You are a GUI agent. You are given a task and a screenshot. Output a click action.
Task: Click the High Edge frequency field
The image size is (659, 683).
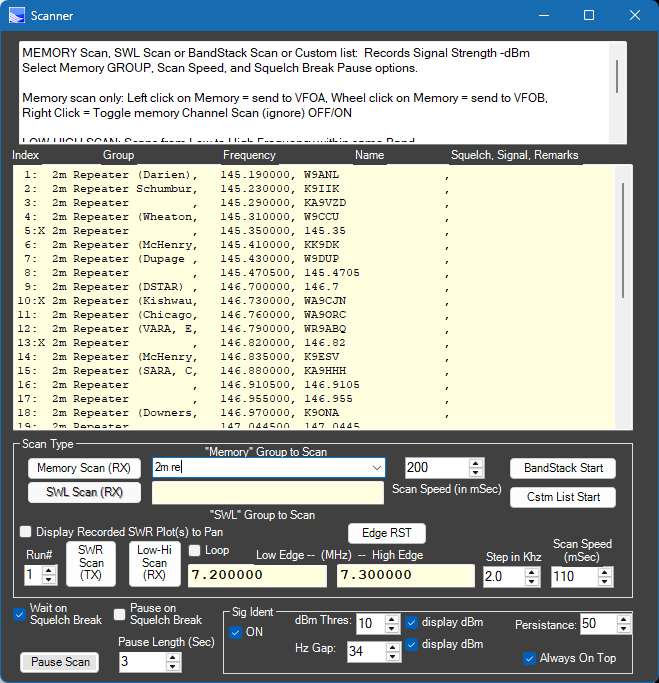pos(405,576)
